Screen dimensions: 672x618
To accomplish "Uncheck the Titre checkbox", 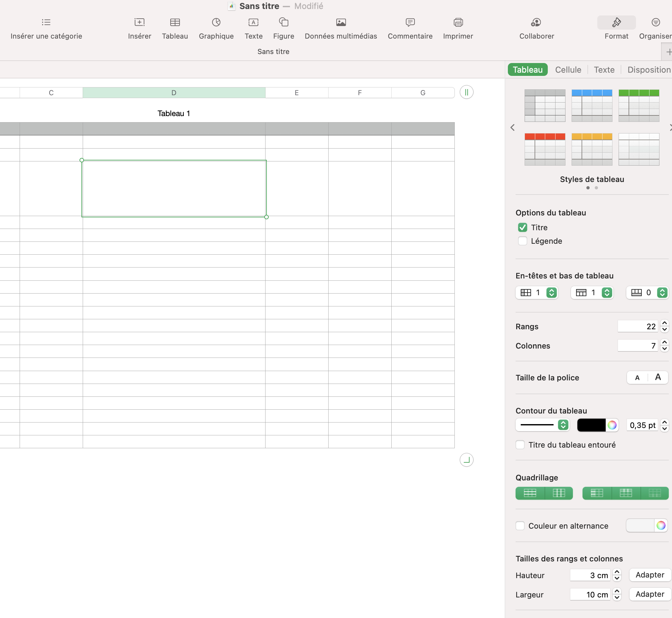I will point(522,227).
